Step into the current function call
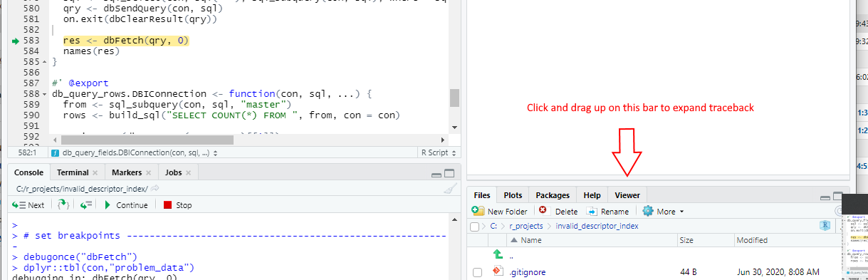This screenshot has width=868, height=280. 63,204
